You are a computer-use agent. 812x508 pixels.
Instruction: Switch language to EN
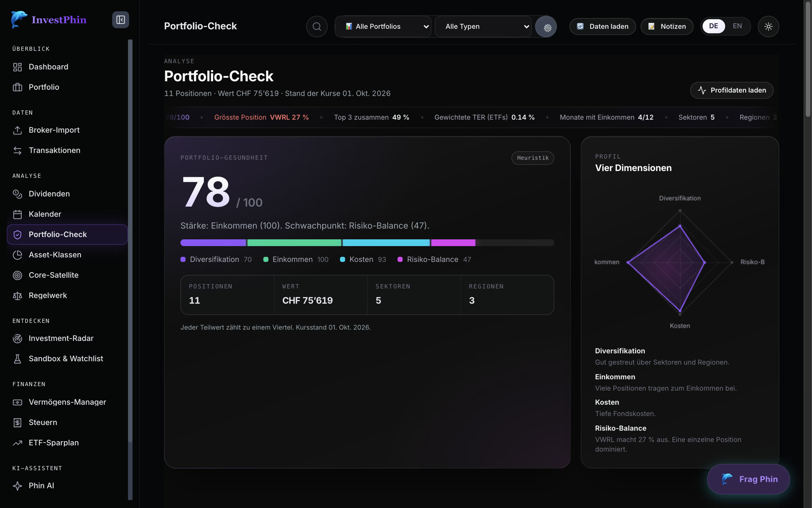(x=737, y=26)
